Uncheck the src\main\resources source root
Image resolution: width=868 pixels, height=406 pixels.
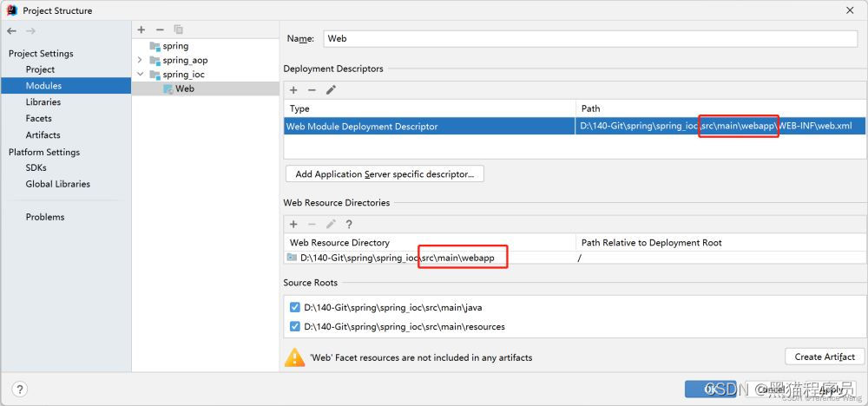(294, 327)
